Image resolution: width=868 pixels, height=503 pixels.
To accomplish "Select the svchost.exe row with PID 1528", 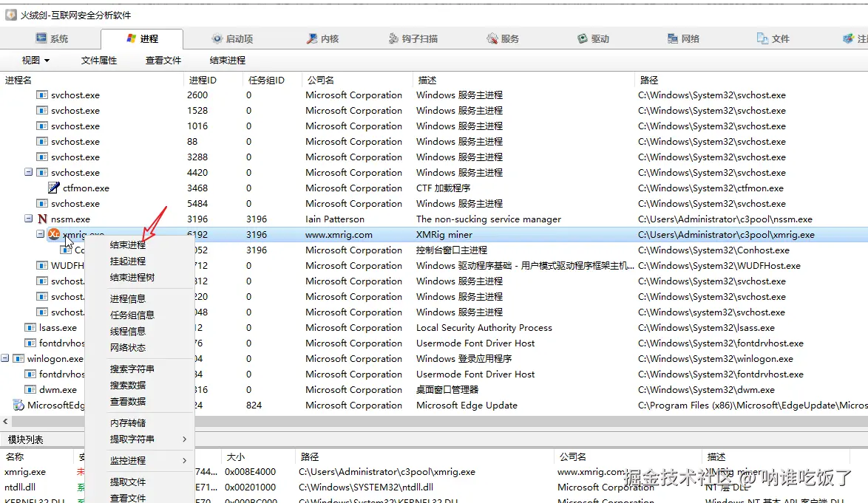I will coord(434,111).
